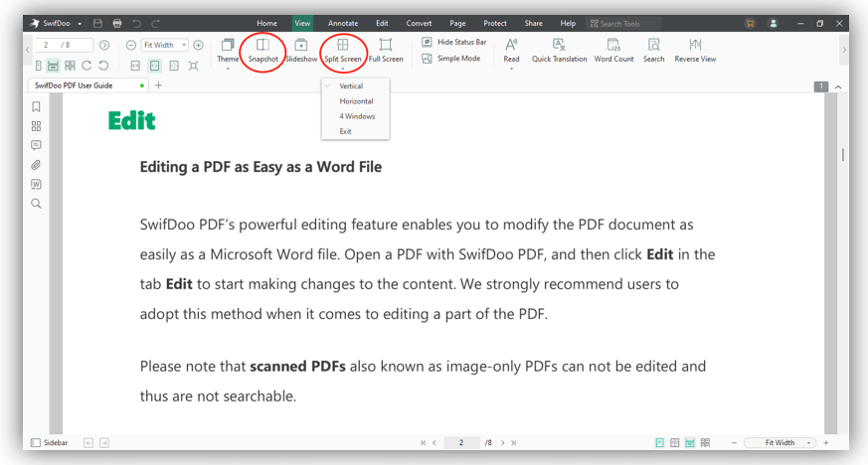Zoom out with the minus circle icon
This screenshot has width=868, height=465.
point(131,45)
